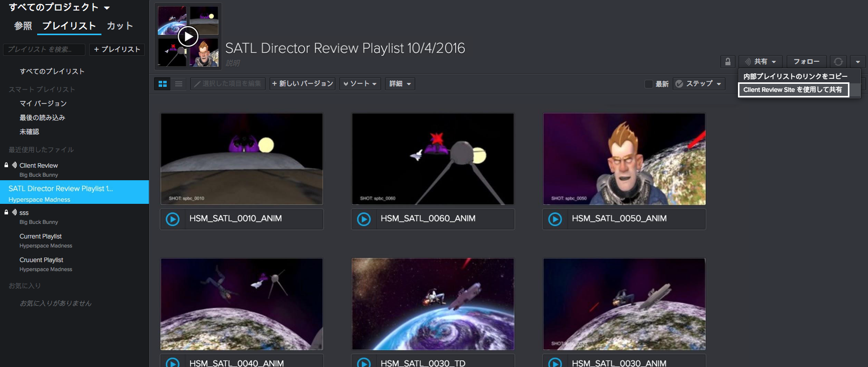Open the ステップ filter dropdown
The width and height of the screenshot is (868, 367).
[x=699, y=84]
